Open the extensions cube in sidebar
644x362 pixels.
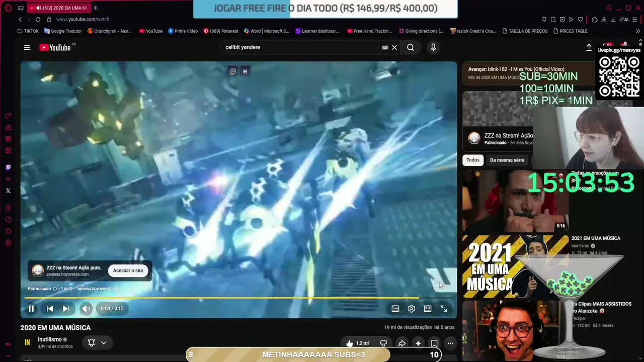click(x=8, y=231)
